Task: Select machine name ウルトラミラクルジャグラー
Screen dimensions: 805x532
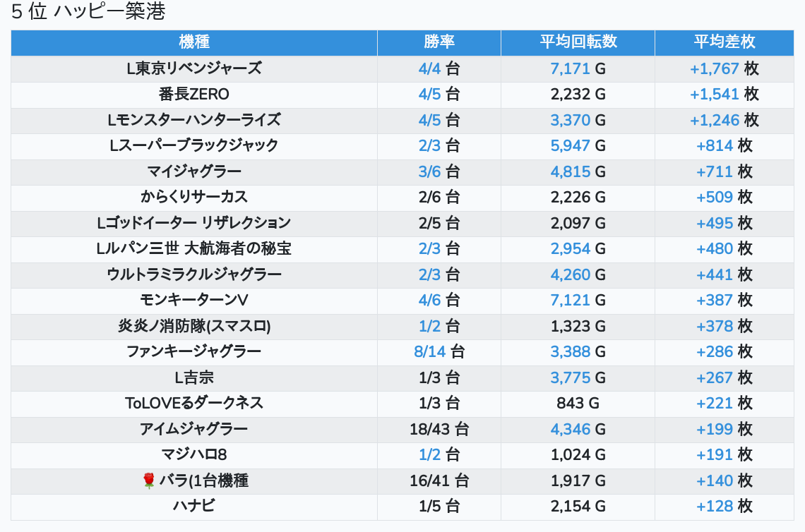Action: pyautogui.click(x=194, y=274)
